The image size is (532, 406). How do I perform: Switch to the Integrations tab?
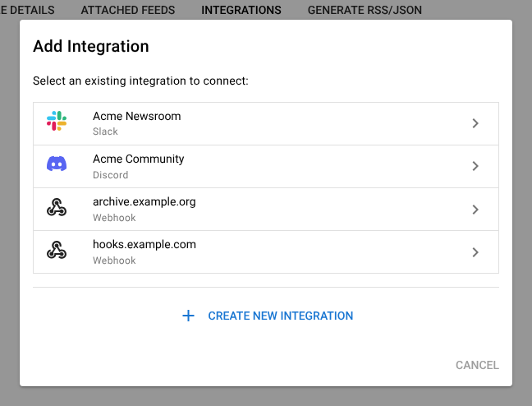[x=241, y=10]
